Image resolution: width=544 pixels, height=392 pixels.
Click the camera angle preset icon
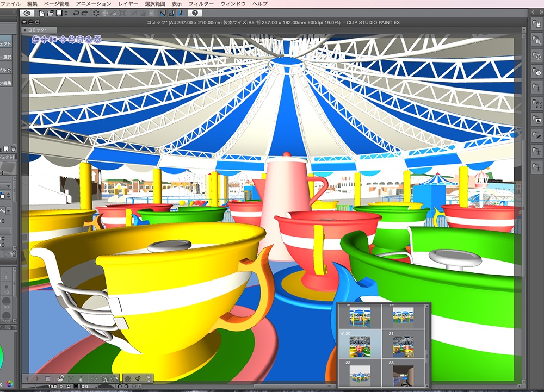tap(61, 378)
